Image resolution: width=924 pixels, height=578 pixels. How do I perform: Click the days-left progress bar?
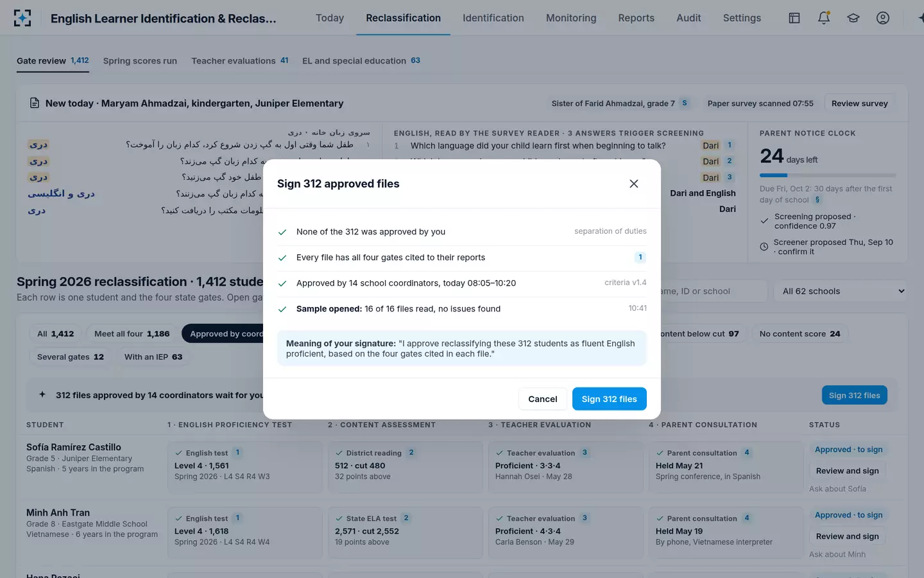[828, 175]
